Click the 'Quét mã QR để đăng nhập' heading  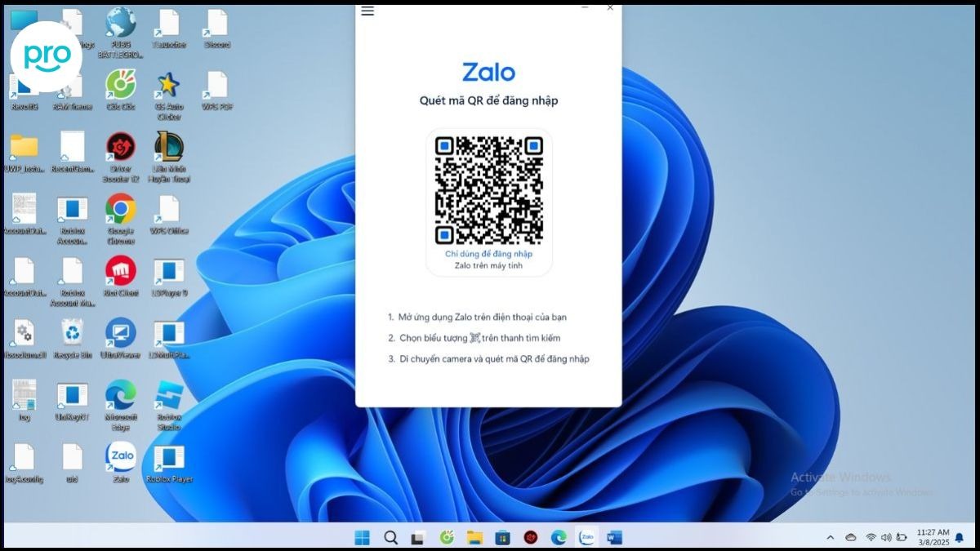coord(488,100)
